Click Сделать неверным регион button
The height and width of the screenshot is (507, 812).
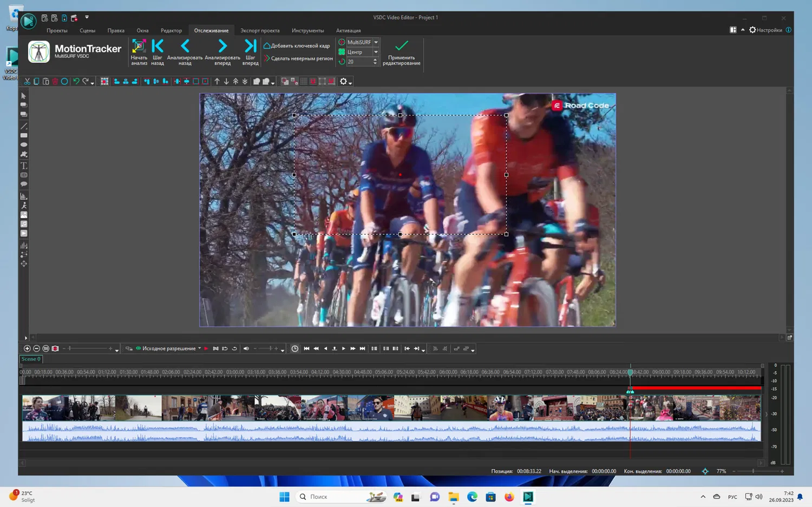298,58
